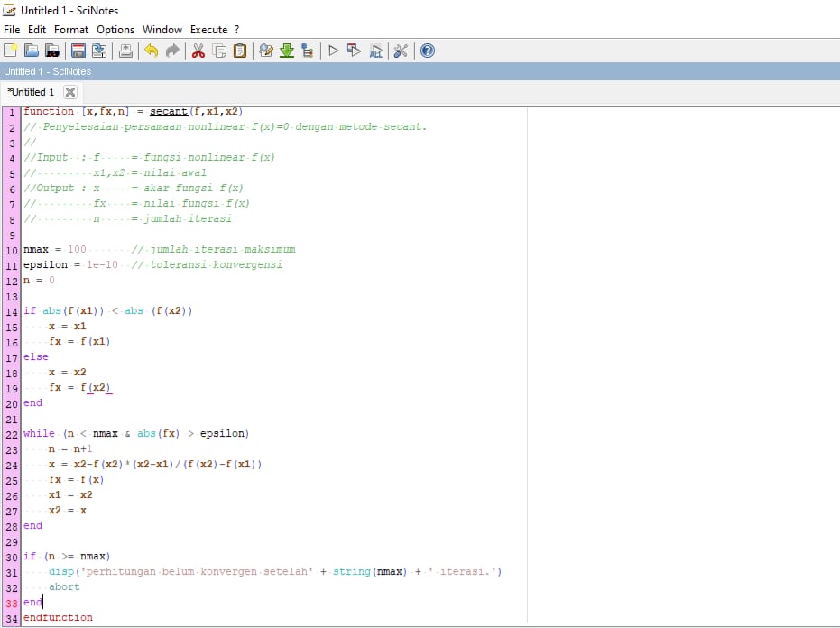Image resolution: width=840 pixels, height=628 pixels.
Task: Save the file with the Save icon
Action: point(78,51)
